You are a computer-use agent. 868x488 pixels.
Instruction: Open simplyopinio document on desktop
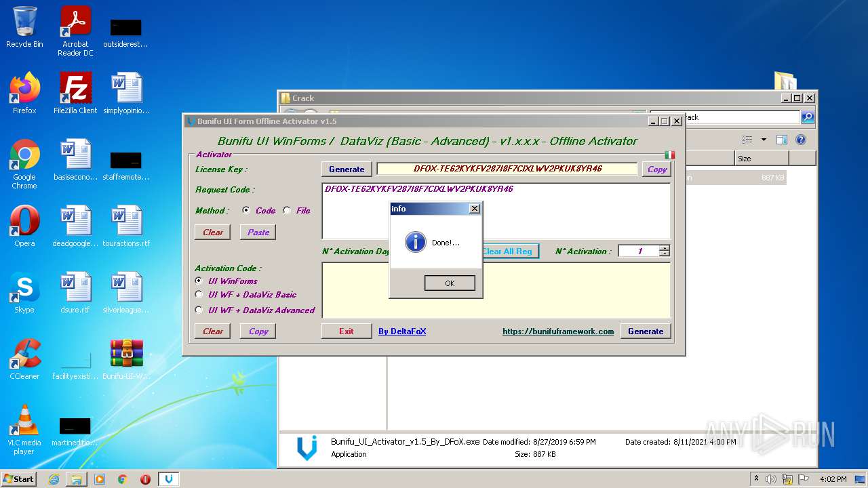point(126,94)
